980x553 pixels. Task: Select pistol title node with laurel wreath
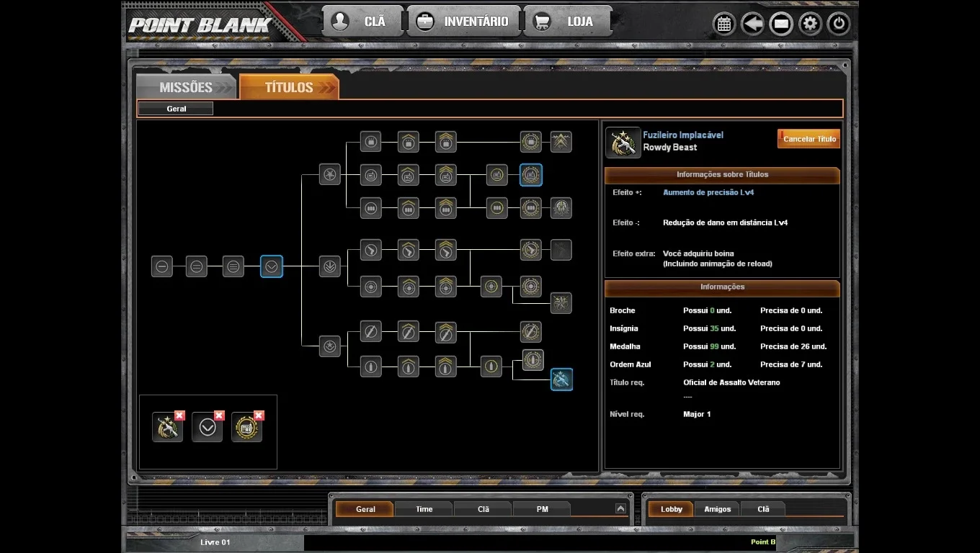click(x=531, y=250)
